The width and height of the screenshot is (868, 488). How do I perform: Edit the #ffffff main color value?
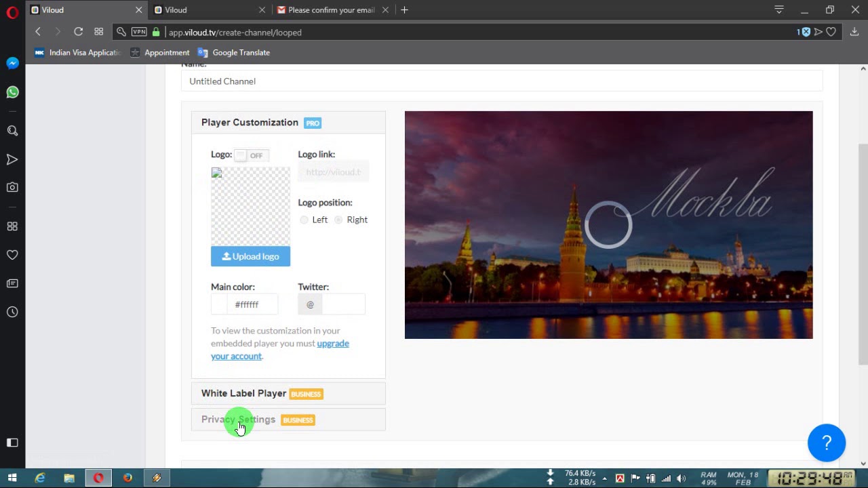pyautogui.click(x=252, y=304)
